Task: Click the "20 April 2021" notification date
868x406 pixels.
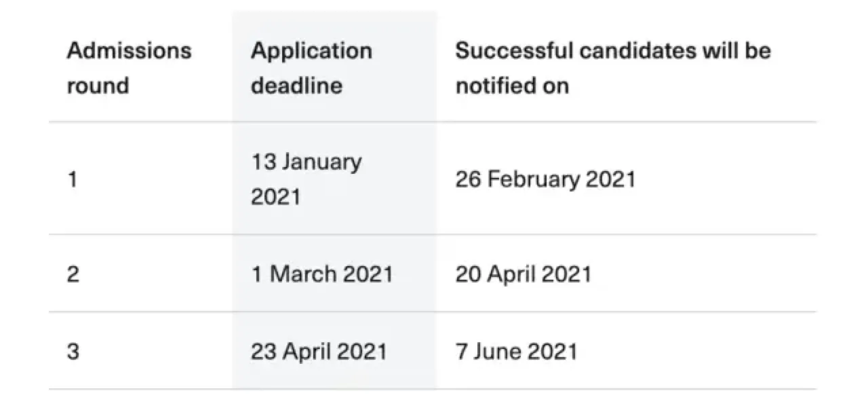Action: [523, 274]
